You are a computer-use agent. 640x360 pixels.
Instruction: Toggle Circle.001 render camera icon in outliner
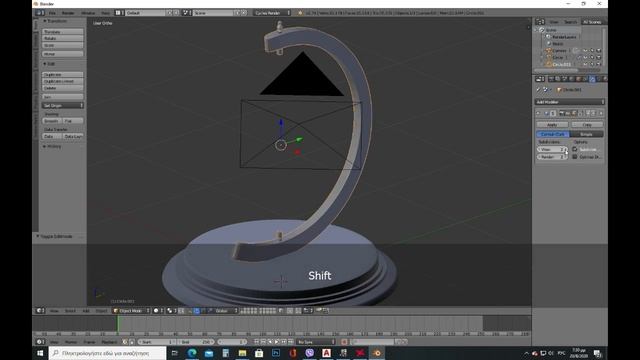tap(599, 64)
